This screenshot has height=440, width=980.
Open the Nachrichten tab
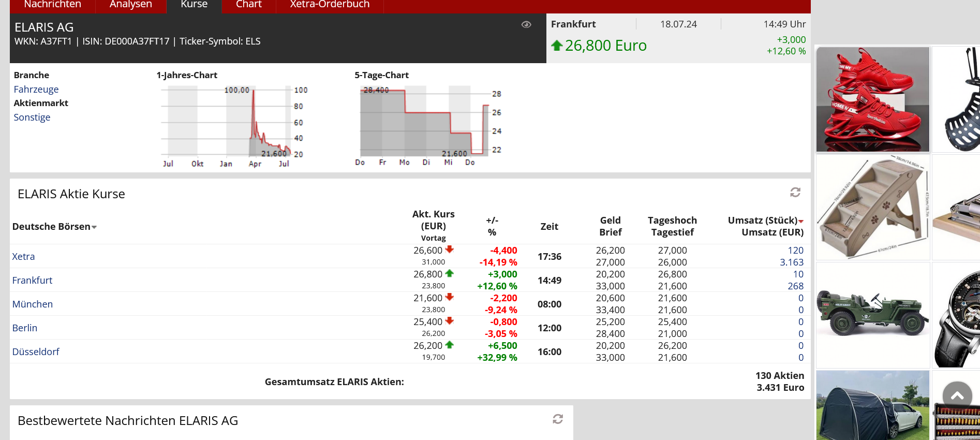pos(52,5)
